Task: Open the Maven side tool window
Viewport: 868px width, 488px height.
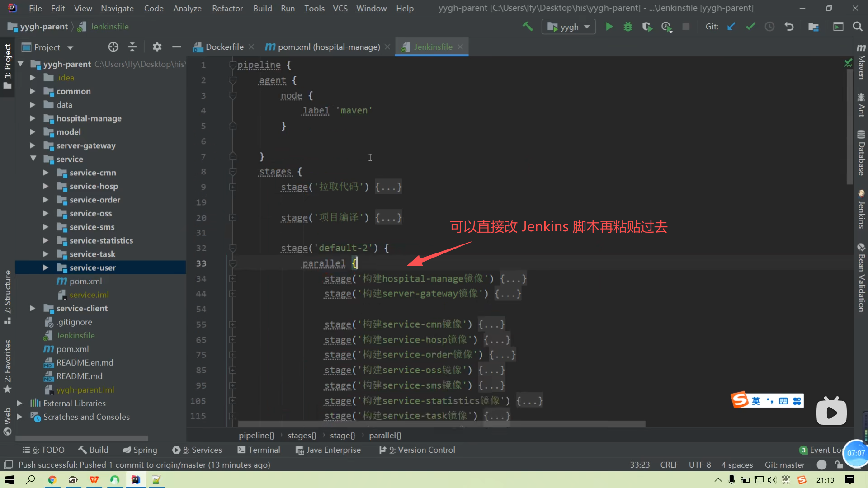Action: pyautogui.click(x=861, y=62)
